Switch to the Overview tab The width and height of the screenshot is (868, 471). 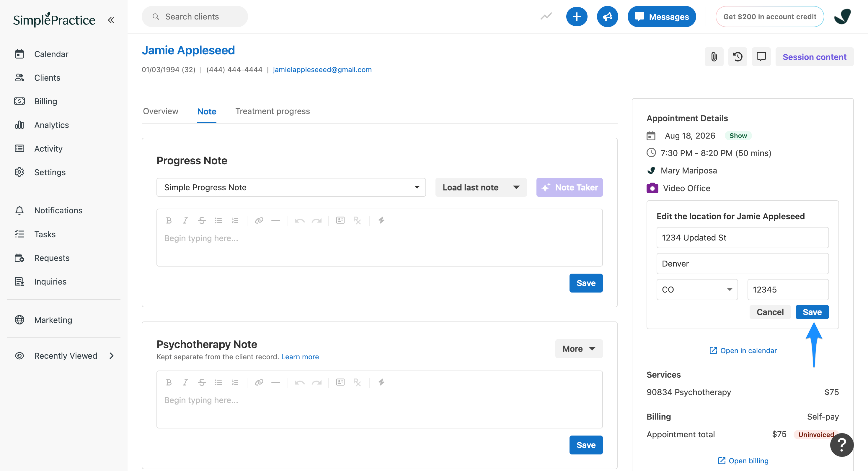[160, 111]
